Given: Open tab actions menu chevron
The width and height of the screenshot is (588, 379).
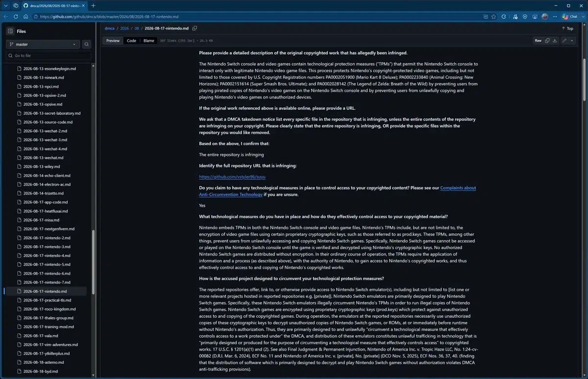Looking at the screenshot, I should (x=5, y=5).
